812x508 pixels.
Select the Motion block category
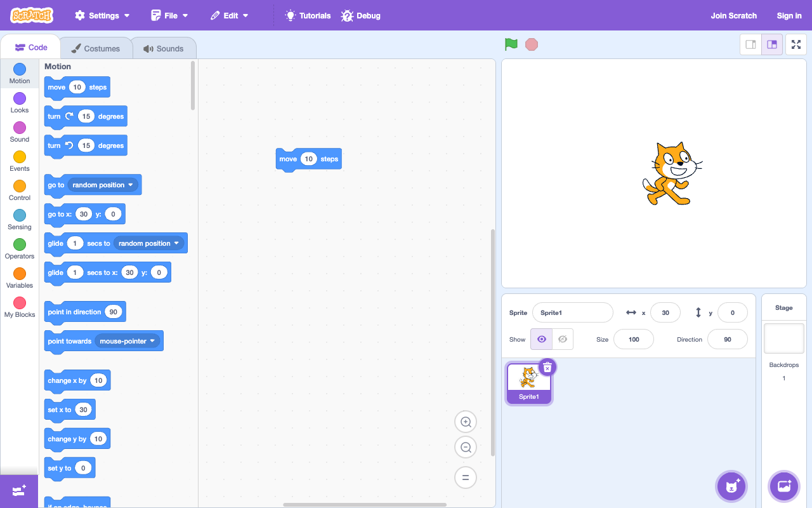click(20, 74)
